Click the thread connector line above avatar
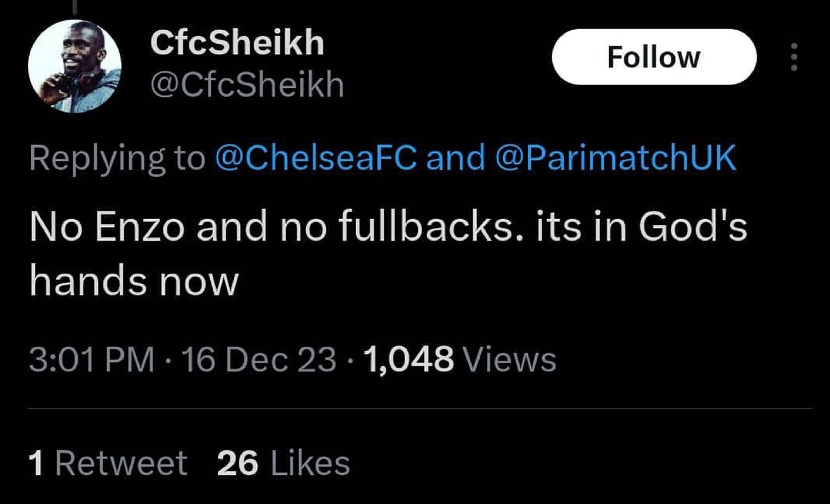Image resolution: width=830 pixels, height=504 pixels. (x=75, y=6)
